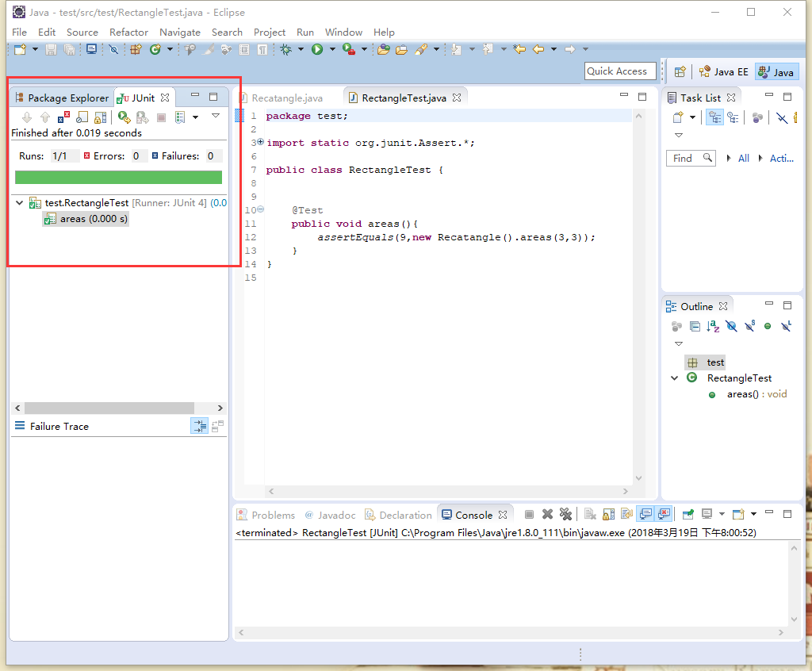Collapse test.RectangleTest tree node in JUnit
This screenshot has height=671, width=812.
[x=19, y=202]
